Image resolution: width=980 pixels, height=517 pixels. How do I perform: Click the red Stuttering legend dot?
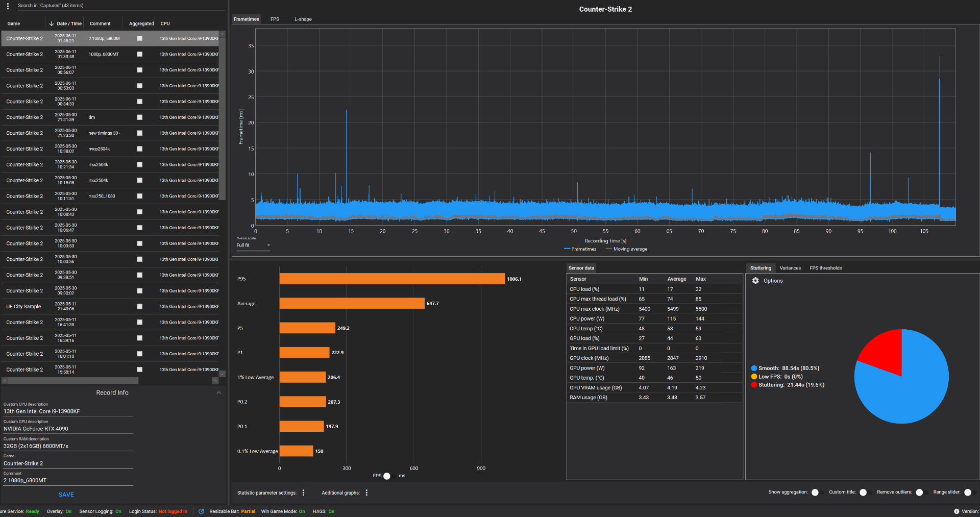click(x=754, y=385)
